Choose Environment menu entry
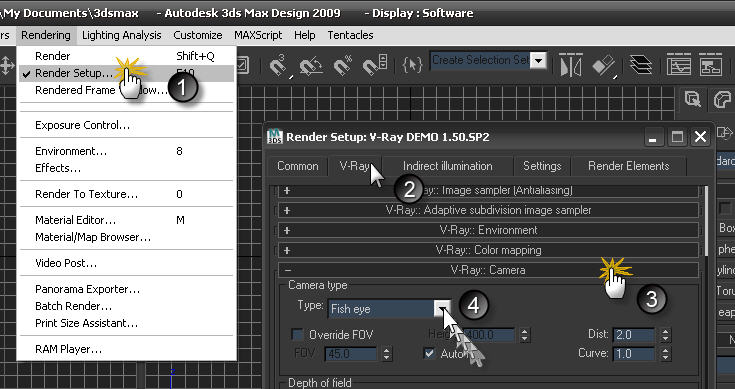Viewport: 735px width, 389px height. click(126, 151)
